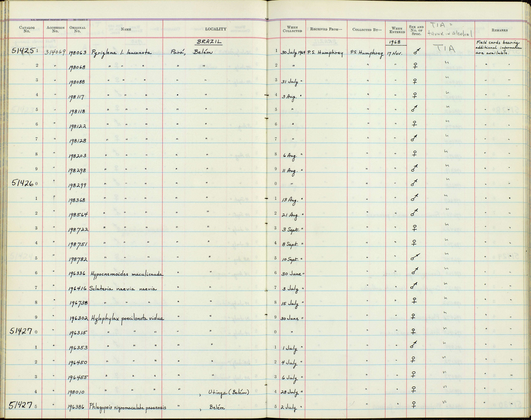Click catalog number 51426
Viewport: 531px width, 420px height.
[x=23, y=183]
